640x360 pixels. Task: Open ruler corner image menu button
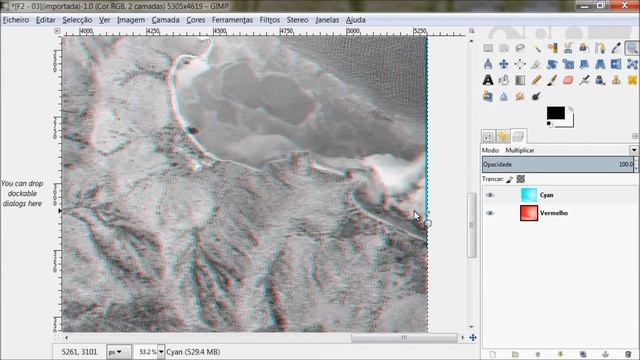pos(57,31)
